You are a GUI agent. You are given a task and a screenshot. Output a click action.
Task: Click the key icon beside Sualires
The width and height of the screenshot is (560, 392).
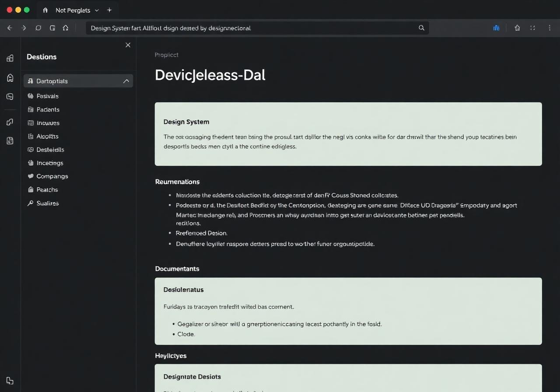31,203
